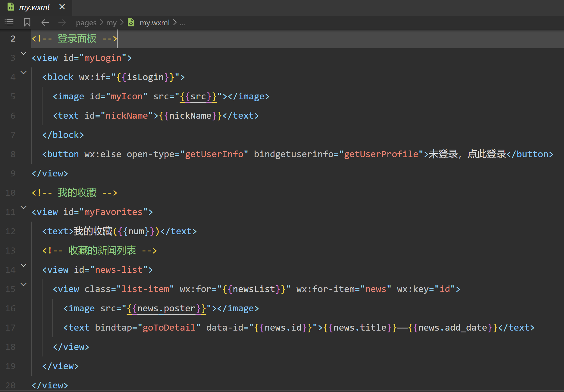
Task: Click '收藏的新闻列表' comment
Action: (102, 250)
